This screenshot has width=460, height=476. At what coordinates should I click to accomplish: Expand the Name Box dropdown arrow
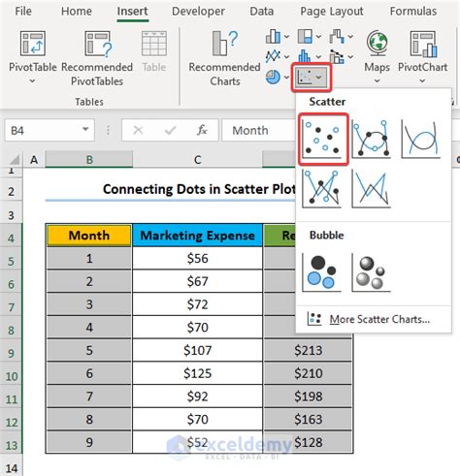(x=85, y=130)
